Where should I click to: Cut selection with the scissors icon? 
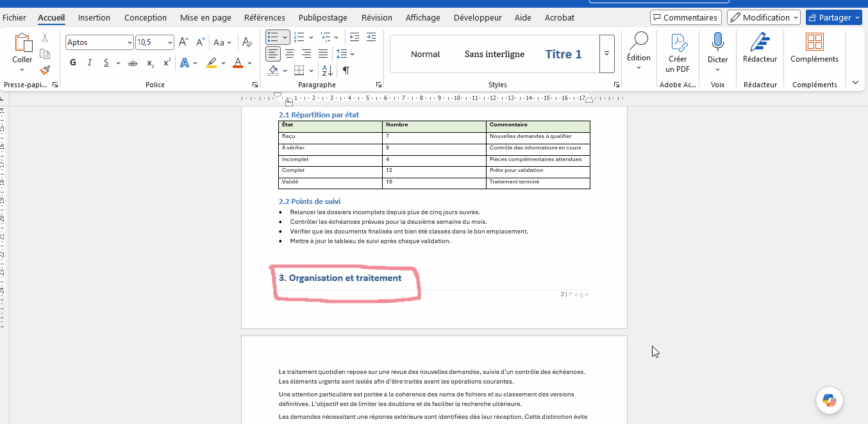pos(45,38)
